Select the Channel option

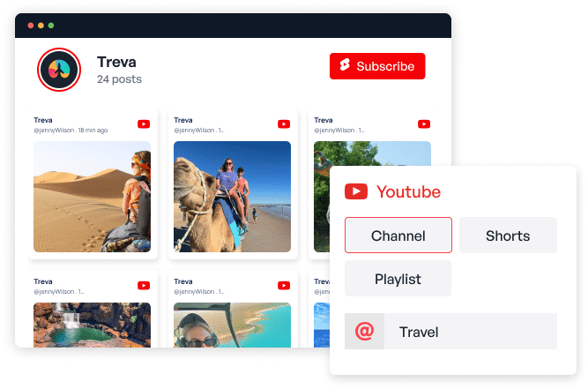tap(398, 236)
